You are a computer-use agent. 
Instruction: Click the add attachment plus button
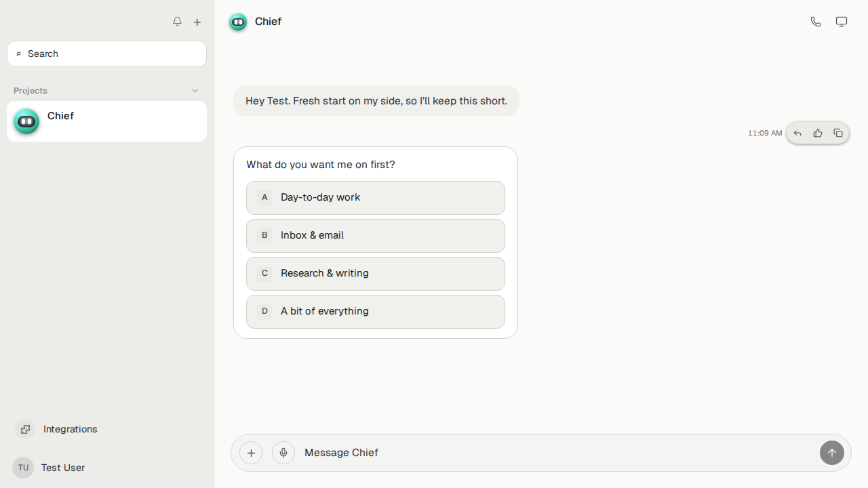pyautogui.click(x=251, y=453)
